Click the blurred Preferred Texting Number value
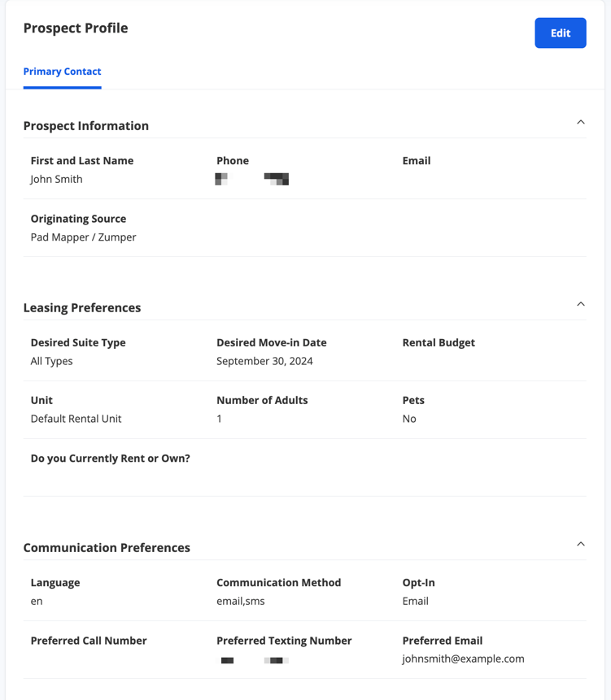Screen dimensions: 611x700 (x=253, y=660)
